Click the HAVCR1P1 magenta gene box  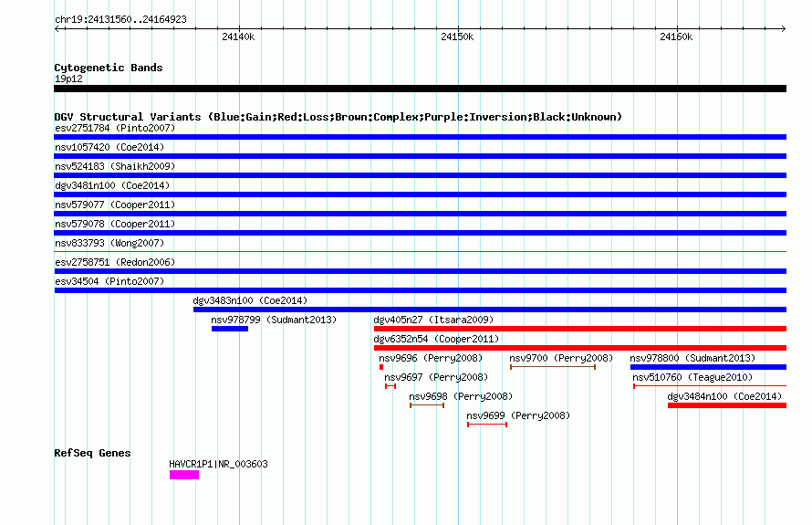183,475
